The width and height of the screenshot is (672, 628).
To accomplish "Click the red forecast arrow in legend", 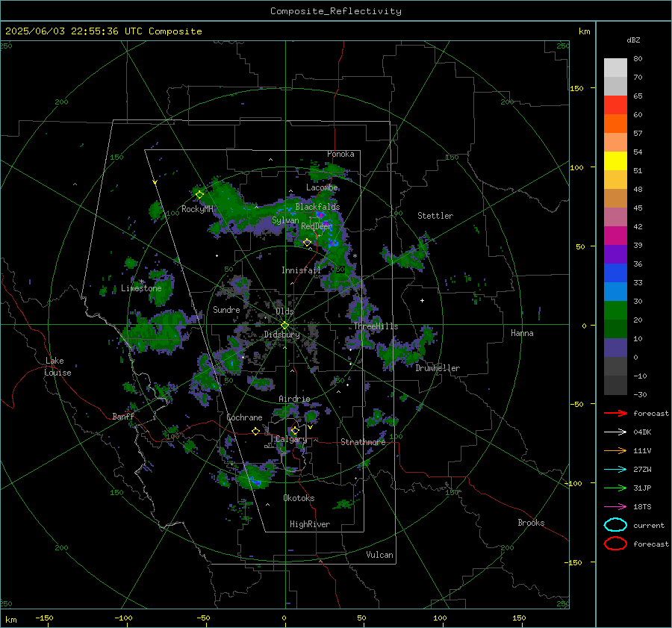I will [615, 413].
